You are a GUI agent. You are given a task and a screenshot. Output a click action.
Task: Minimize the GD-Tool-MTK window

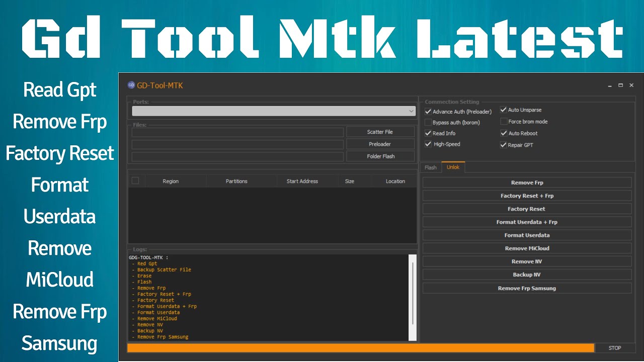tap(610, 85)
